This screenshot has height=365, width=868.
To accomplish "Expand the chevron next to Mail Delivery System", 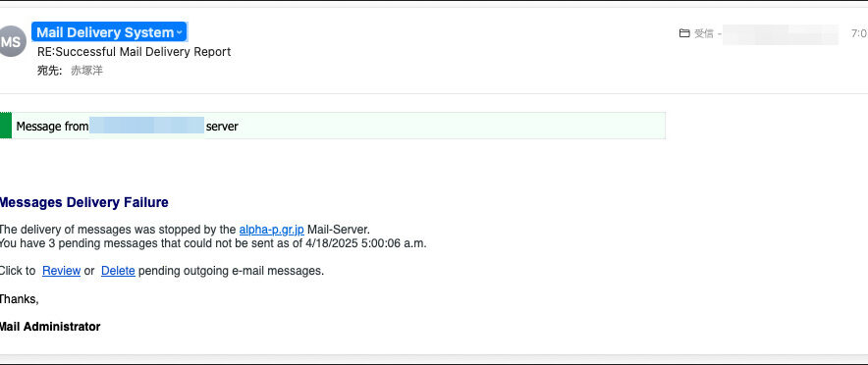I will tap(180, 33).
